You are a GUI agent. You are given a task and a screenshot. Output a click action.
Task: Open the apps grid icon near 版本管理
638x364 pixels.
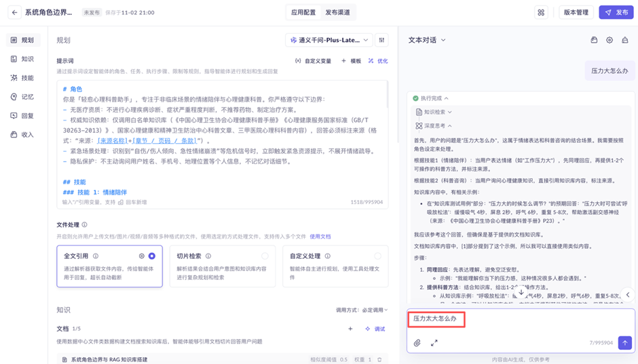tap(541, 12)
